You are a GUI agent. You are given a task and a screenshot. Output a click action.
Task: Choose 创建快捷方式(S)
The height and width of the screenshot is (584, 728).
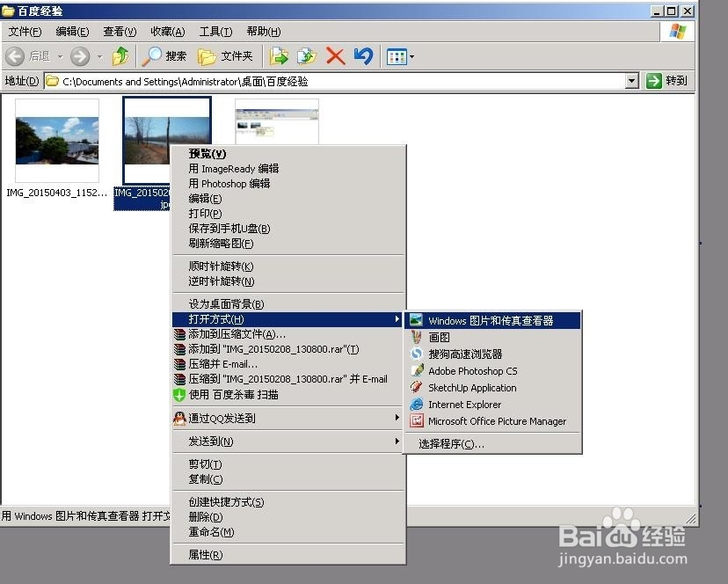click(288, 502)
